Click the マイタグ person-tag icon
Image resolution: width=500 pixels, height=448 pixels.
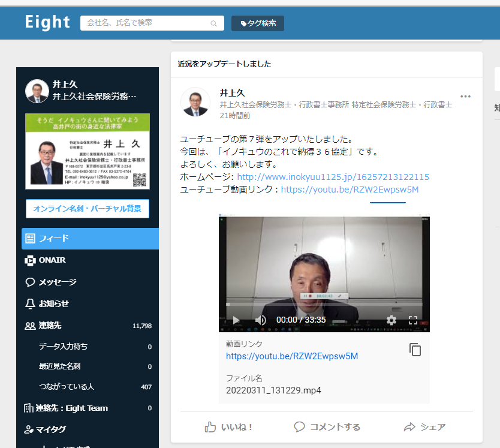(x=29, y=430)
